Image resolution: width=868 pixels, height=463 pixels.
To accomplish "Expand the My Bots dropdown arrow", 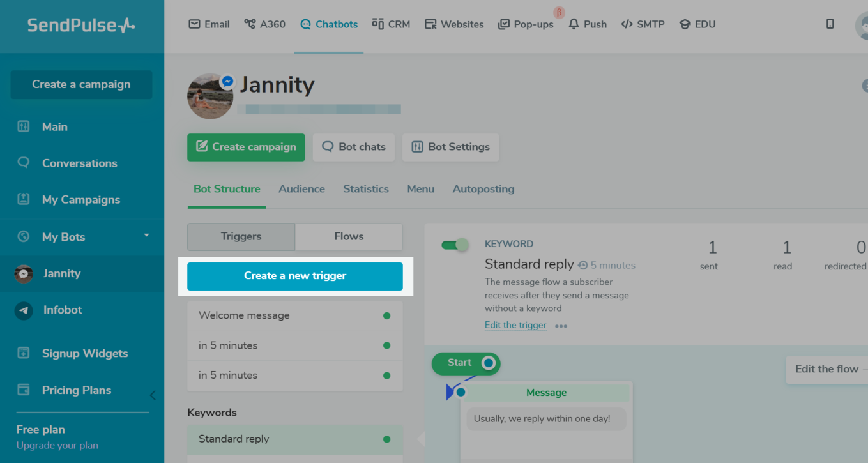I will 146,236.
